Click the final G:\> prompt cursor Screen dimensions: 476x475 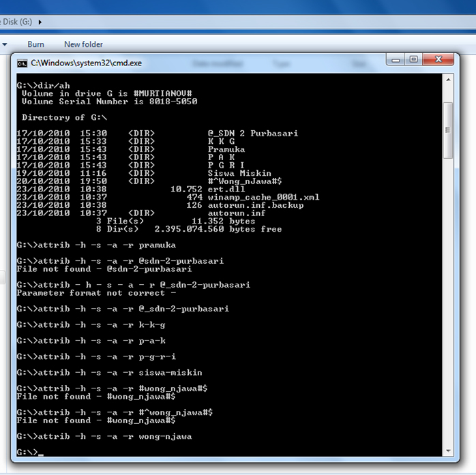(40, 454)
